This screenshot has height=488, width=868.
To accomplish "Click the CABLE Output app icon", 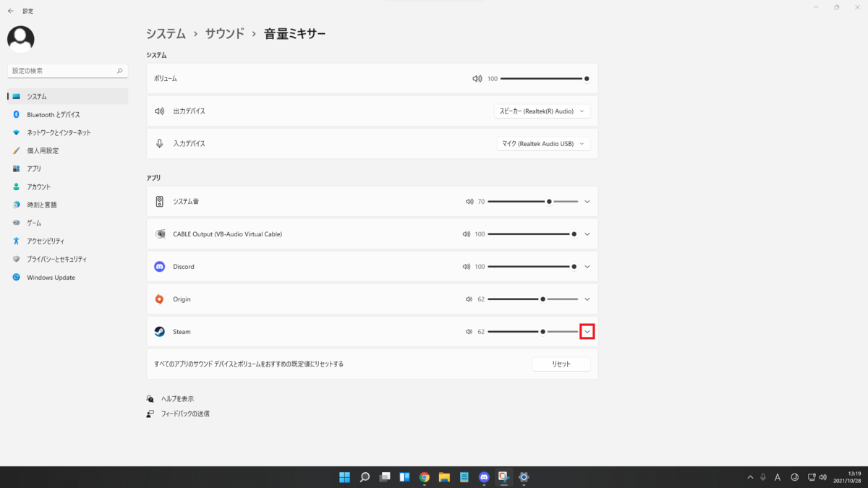I will (x=160, y=234).
